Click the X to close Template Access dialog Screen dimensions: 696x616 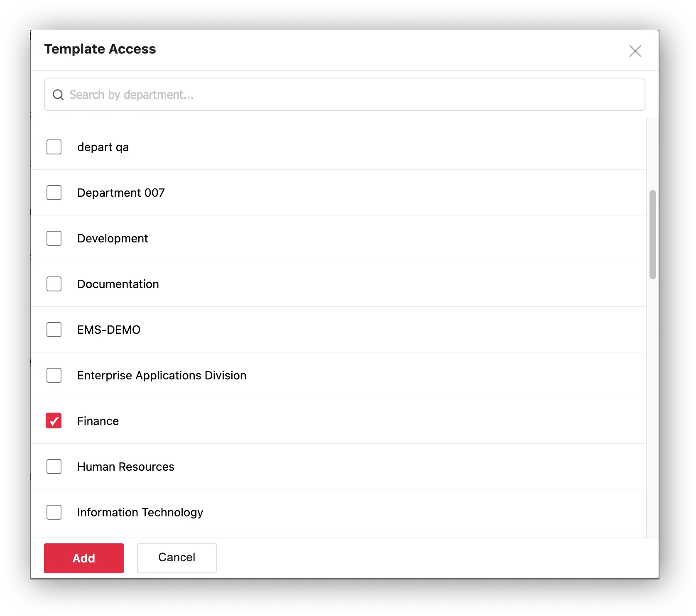coord(636,51)
